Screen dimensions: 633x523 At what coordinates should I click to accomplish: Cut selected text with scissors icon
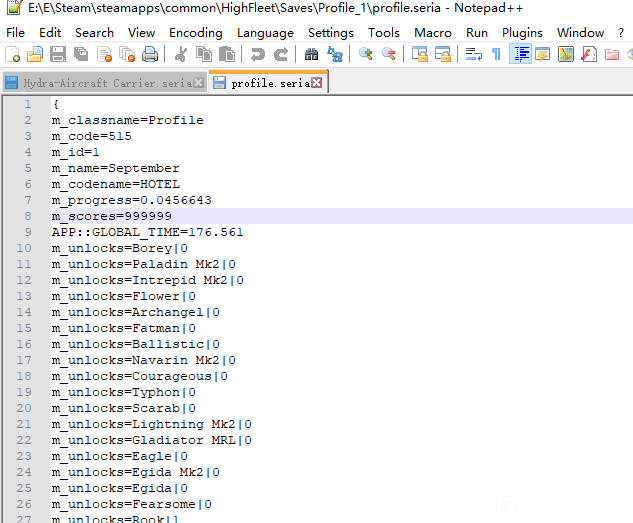[180, 54]
